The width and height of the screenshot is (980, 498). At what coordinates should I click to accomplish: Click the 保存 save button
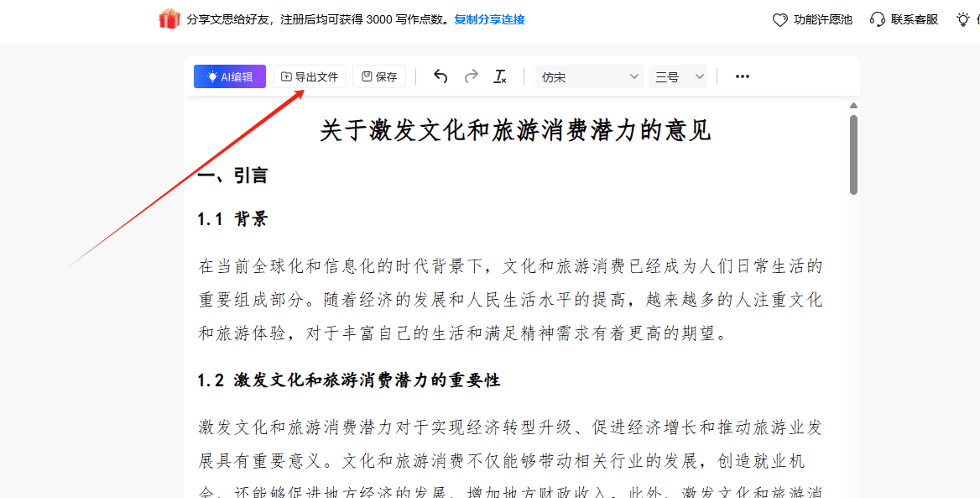(x=379, y=76)
